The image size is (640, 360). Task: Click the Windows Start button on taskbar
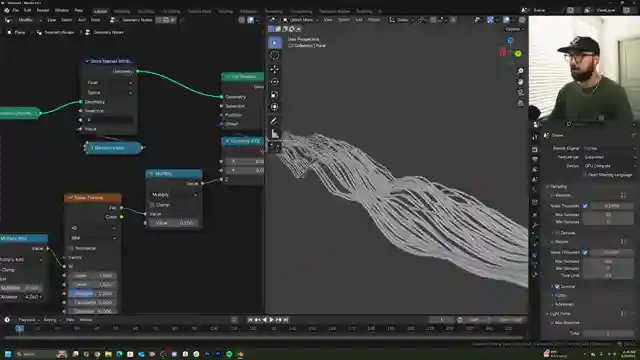[8, 354]
